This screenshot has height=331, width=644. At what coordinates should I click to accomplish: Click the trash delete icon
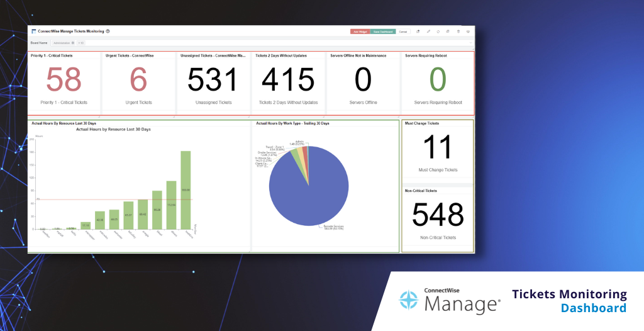(x=458, y=31)
